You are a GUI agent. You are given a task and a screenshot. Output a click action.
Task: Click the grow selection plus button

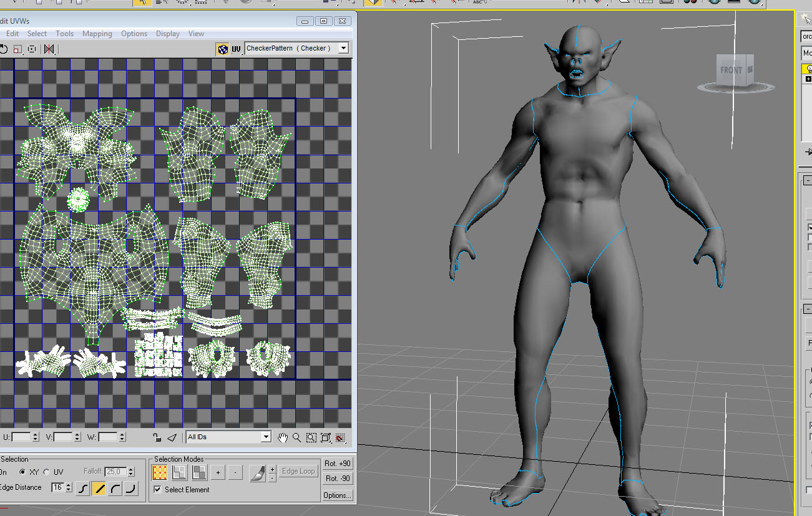(217, 472)
